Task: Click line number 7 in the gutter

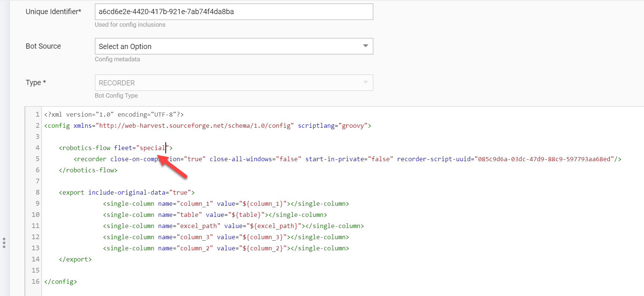Action: pos(37,181)
